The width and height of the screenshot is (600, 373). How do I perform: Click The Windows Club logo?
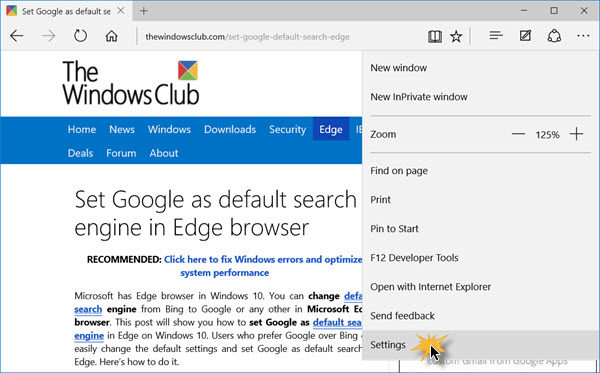(x=131, y=82)
